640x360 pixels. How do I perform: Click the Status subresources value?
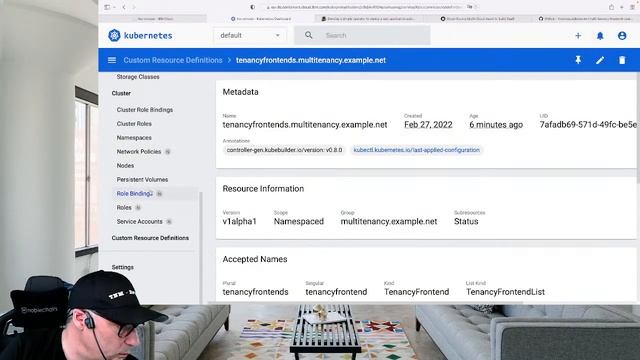(466, 221)
